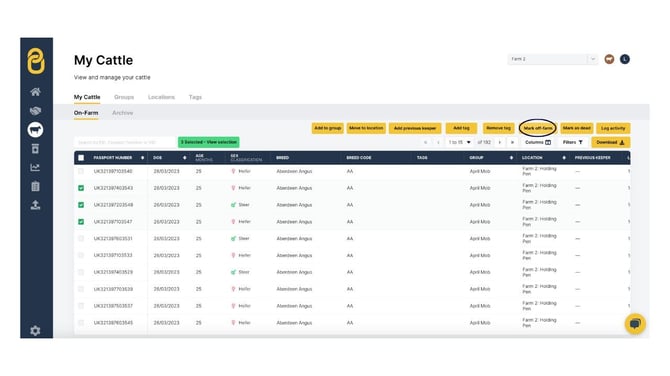670x376 pixels.
Task: Open the settings gear icon
Action: [x=35, y=331]
